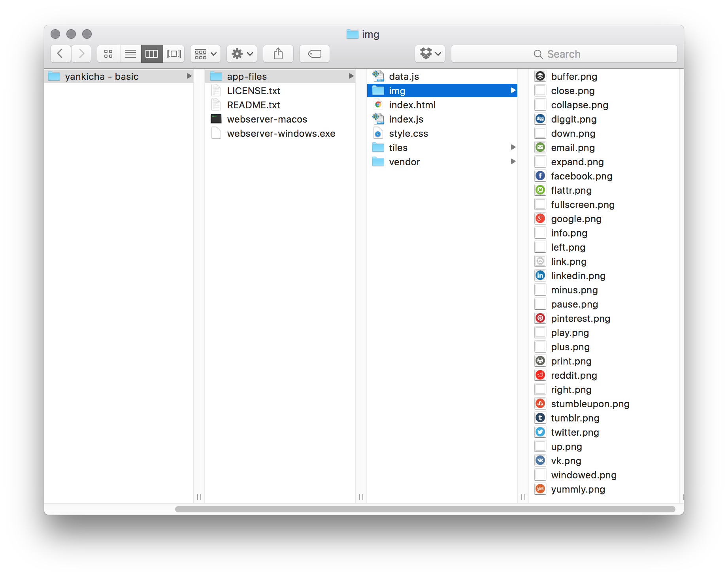This screenshot has width=728, height=578.
Task: Select yummly.png icon
Action: tap(540, 489)
